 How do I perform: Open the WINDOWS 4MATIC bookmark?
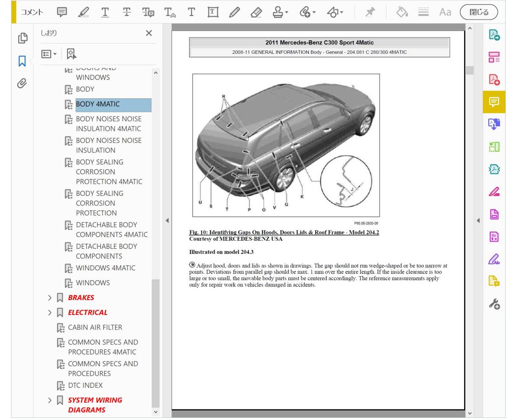(x=106, y=268)
